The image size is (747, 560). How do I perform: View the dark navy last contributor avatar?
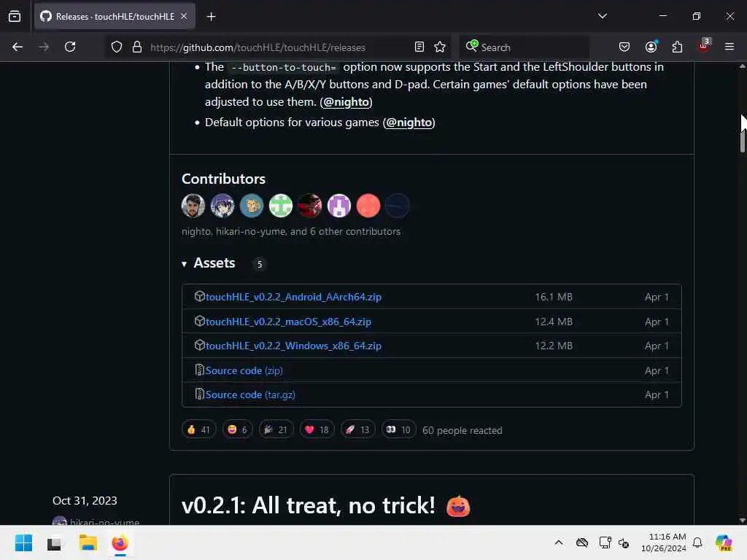point(398,206)
